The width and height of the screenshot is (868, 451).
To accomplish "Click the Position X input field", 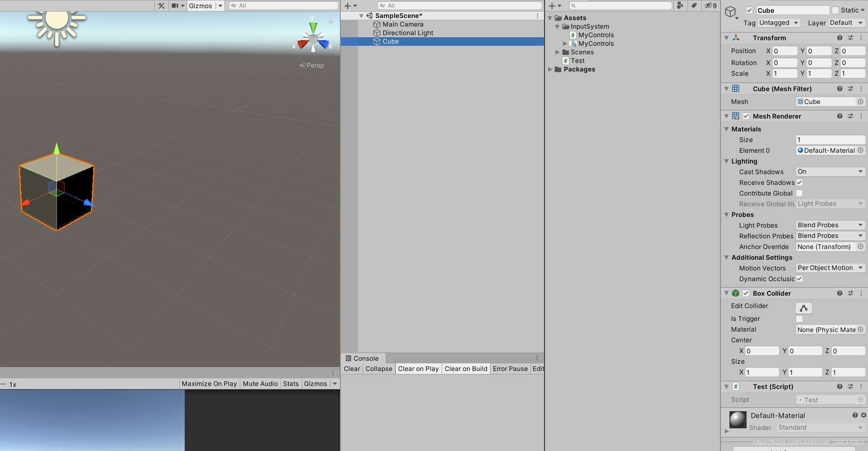I will click(x=785, y=50).
